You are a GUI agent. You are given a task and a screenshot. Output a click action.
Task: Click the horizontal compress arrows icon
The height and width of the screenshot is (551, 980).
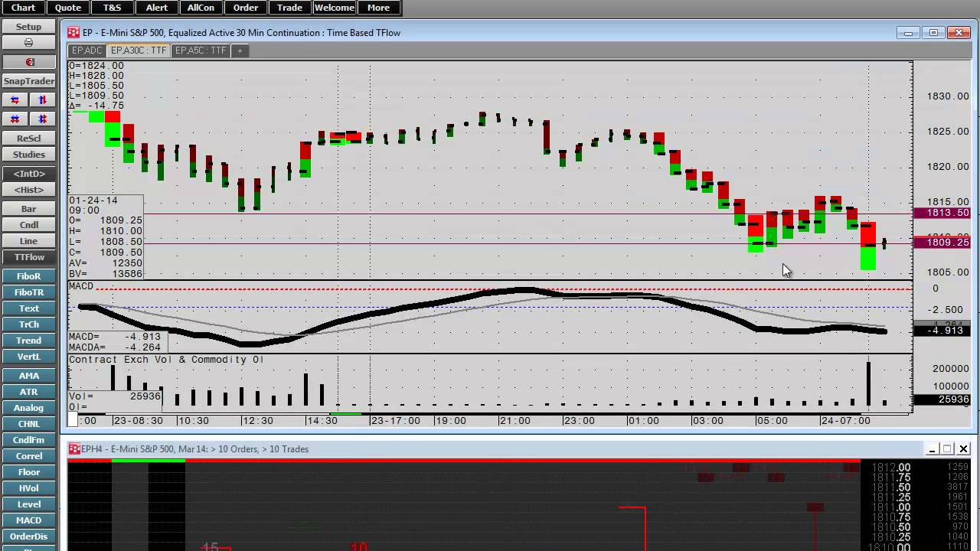pyautogui.click(x=15, y=119)
